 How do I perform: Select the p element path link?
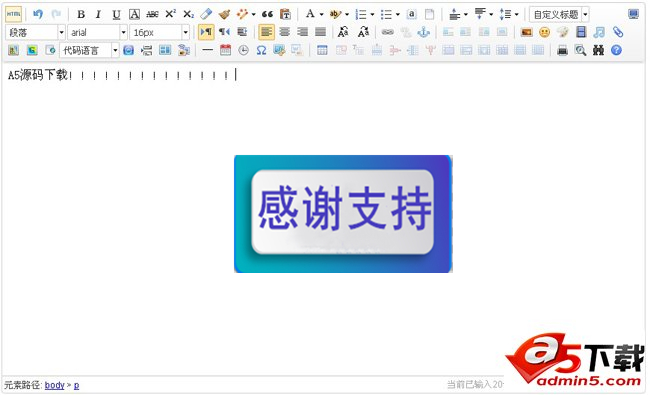point(76,385)
